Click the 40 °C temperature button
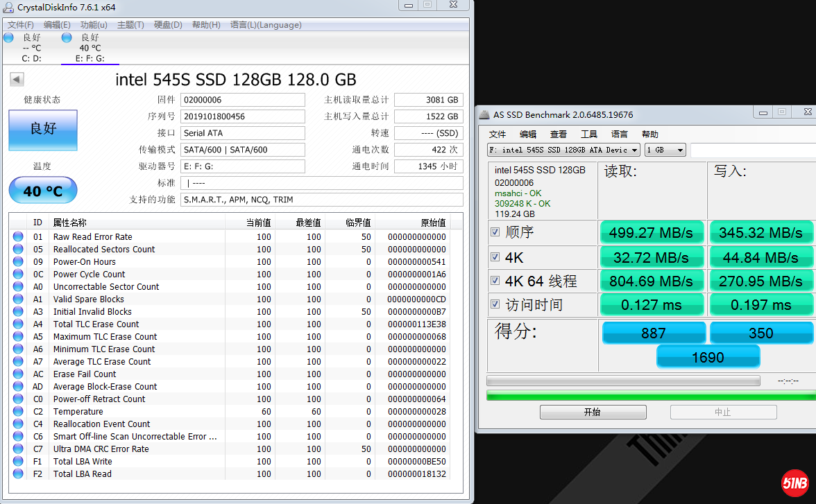This screenshot has width=816, height=504. 43,191
